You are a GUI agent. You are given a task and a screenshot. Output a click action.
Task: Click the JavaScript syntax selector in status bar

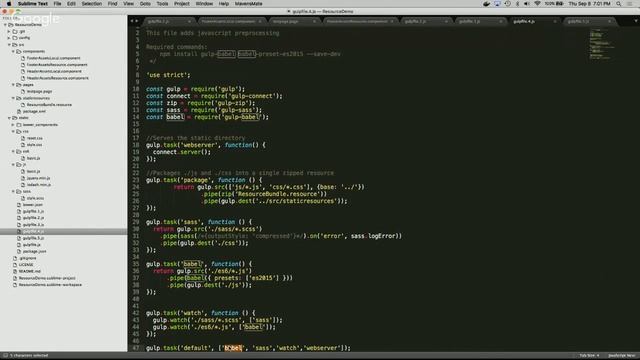coord(622,356)
